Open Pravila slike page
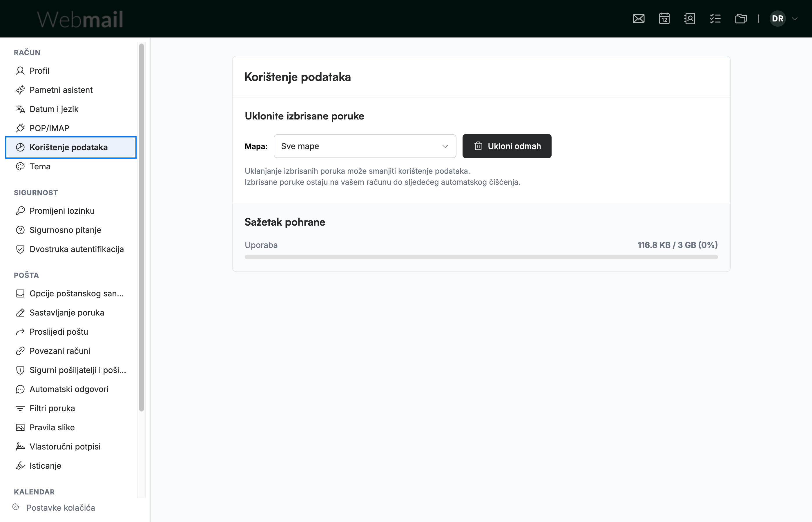This screenshot has height=522, width=812. tap(71, 427)
